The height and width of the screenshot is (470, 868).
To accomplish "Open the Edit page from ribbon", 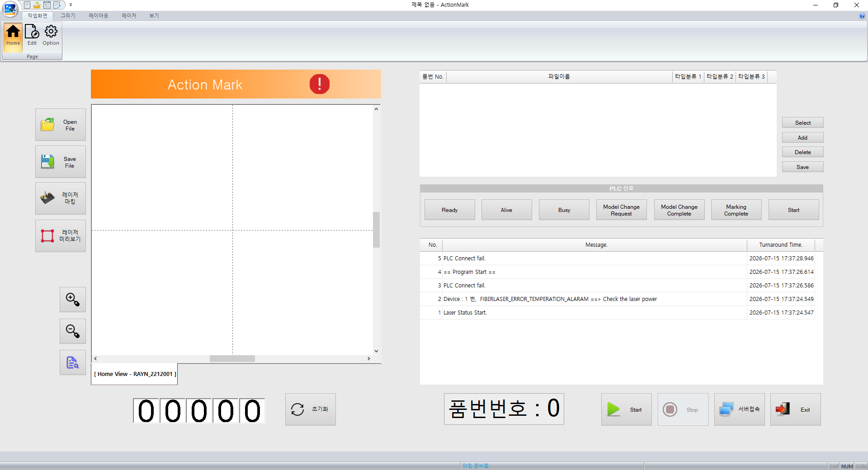I will point(32,38).
